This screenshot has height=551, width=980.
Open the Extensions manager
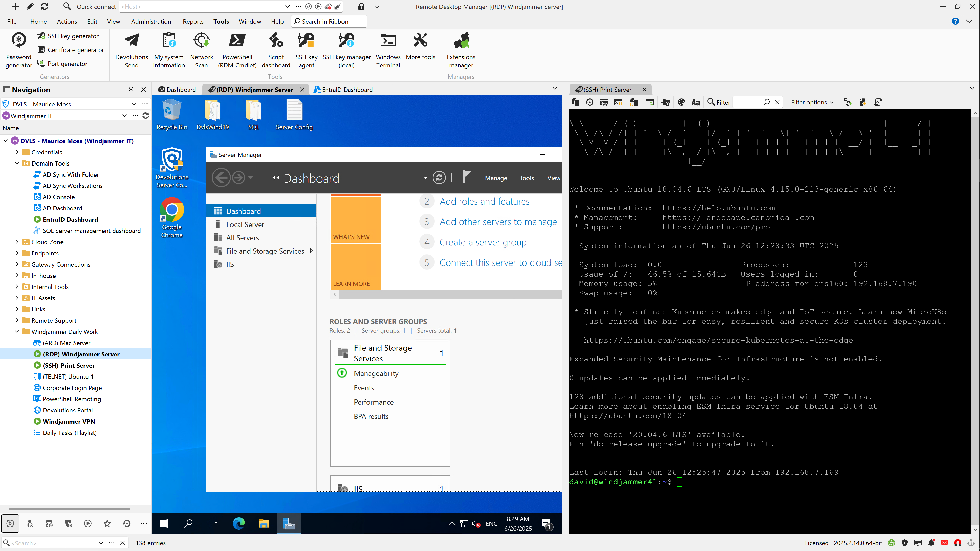[461, 50]
